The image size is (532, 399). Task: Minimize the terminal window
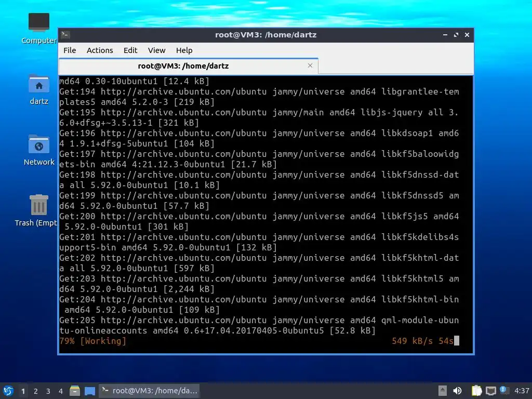[x=445, y=35]
